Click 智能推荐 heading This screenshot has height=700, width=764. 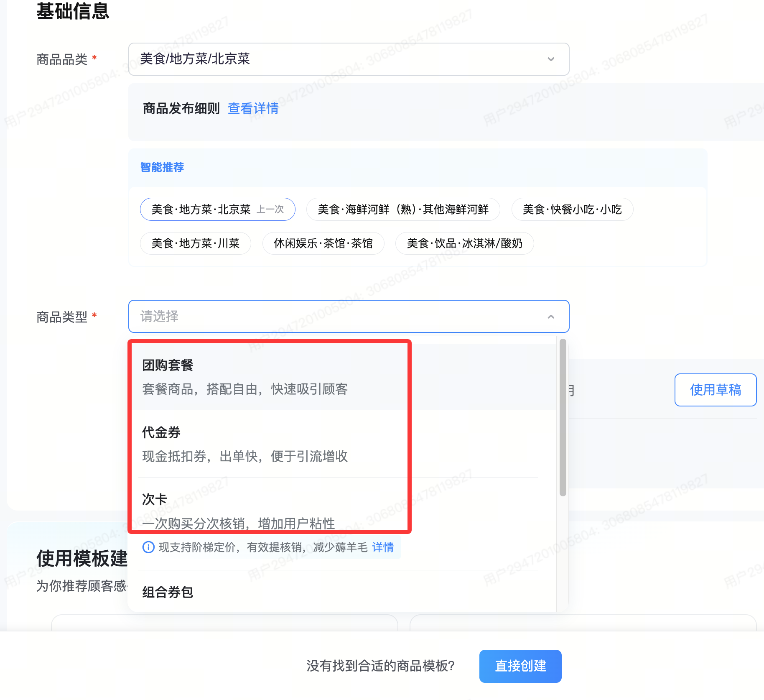[x=162, y=167]
